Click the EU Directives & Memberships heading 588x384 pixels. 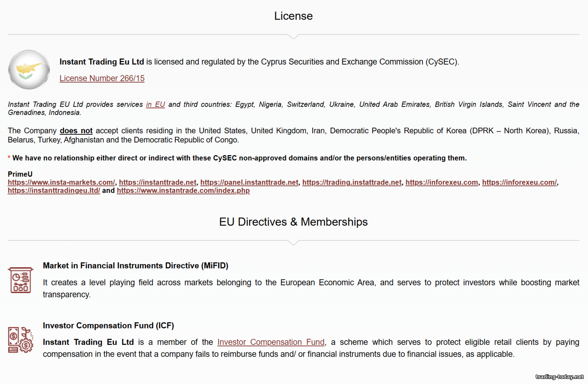pyautogui.click(x=293, y=222)
